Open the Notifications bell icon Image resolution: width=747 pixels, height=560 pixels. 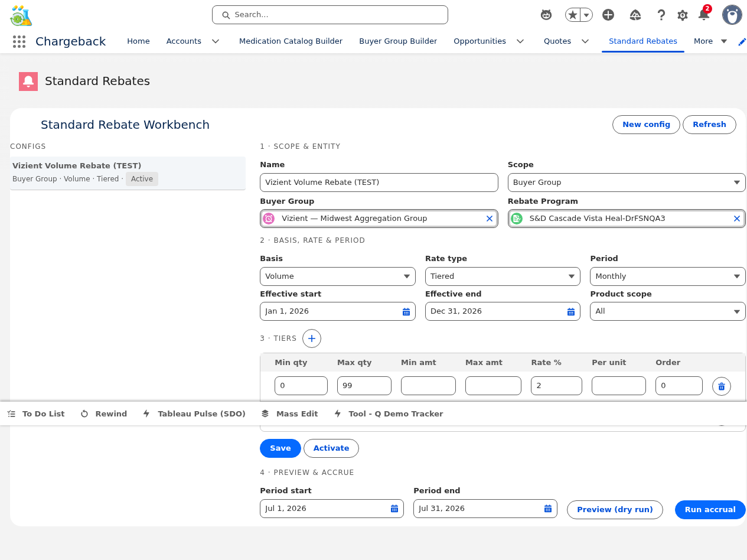(704, 15)
